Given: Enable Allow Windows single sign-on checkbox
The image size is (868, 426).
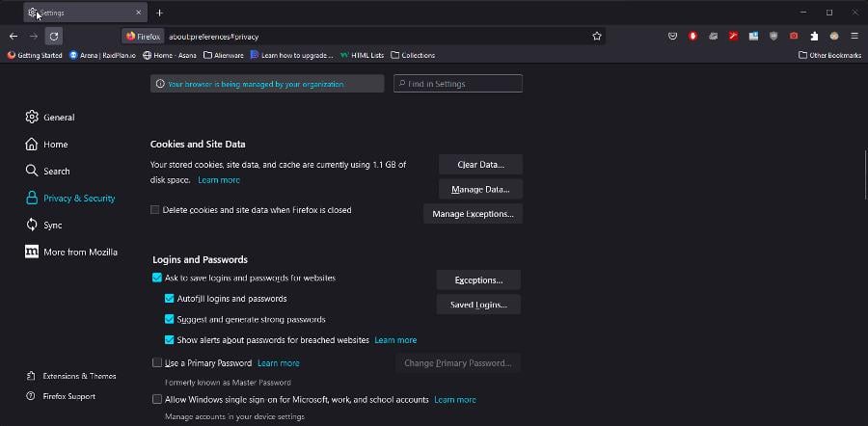Looking at the screenshot, I should [x=157, y=399].
